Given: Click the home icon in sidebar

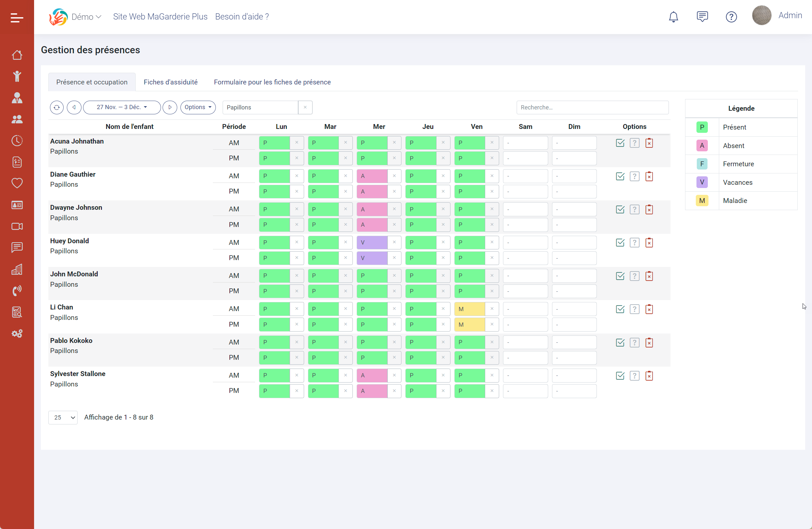Looking at the screenshot, I should 17,55.
